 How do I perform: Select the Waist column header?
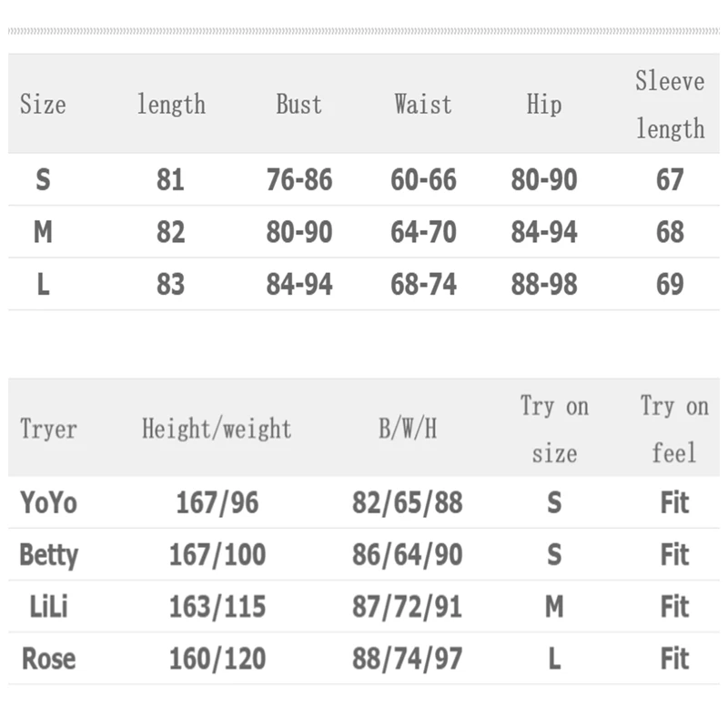coord(422,104)
